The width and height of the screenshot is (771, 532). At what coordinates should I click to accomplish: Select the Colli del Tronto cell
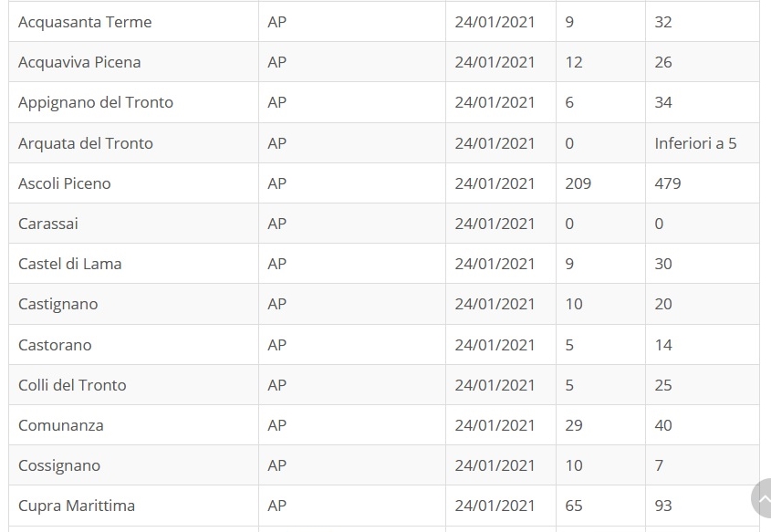tap(134, 385)
